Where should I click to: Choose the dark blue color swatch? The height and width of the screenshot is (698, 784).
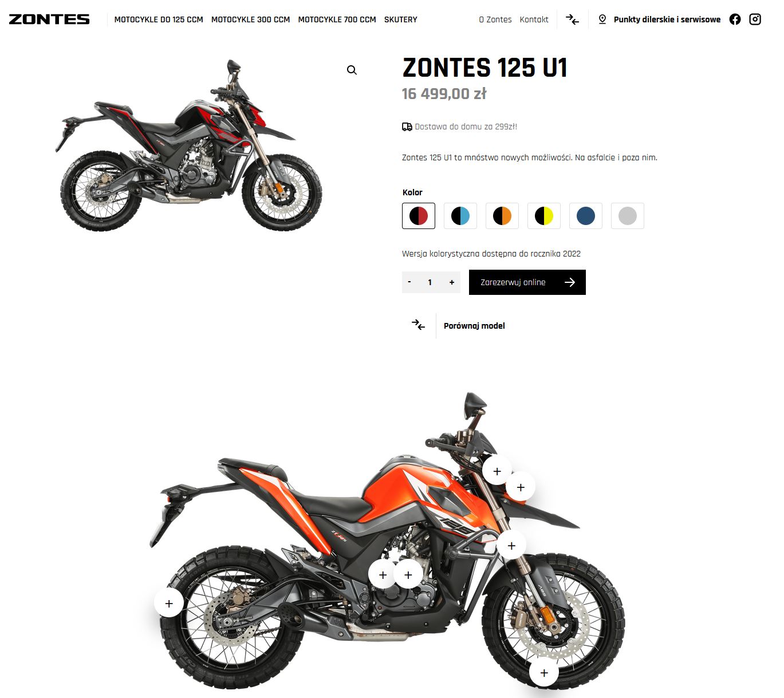586,216
